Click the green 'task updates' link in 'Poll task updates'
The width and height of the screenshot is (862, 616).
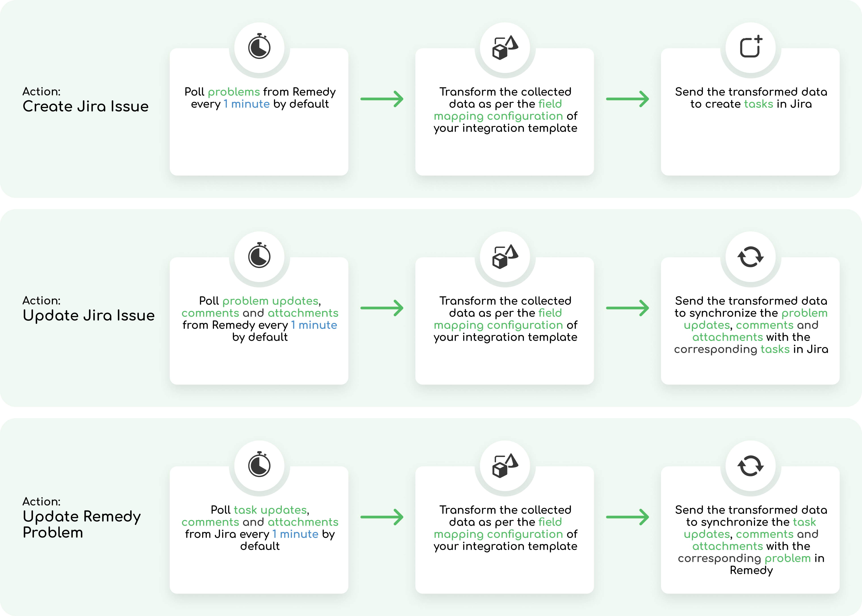(270, 510)
